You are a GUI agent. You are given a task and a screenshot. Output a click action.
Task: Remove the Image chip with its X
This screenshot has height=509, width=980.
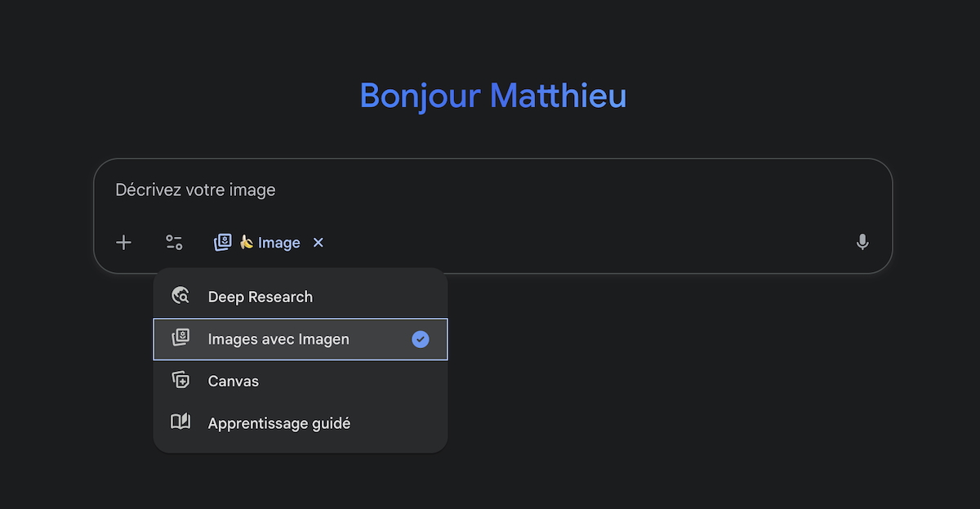318,243
